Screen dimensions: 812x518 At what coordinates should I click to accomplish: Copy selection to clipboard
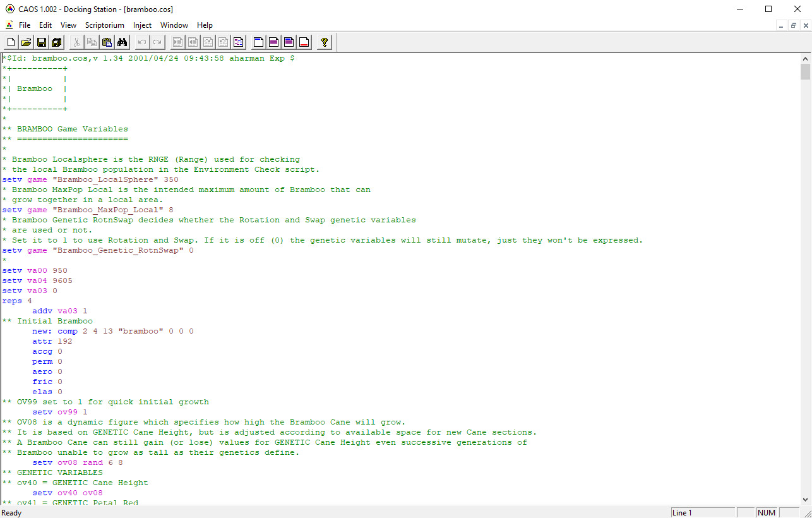(90, 42)
